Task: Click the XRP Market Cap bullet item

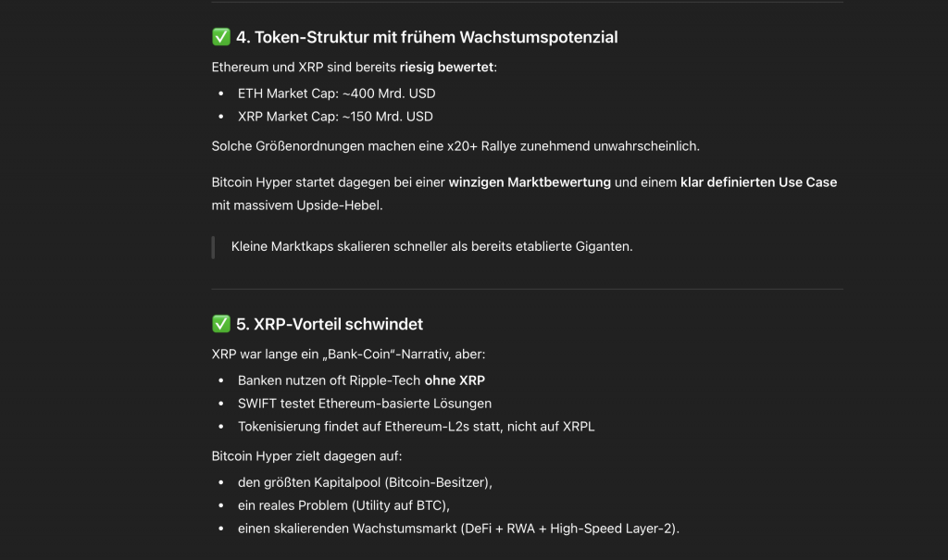Action: click(335, 117)
